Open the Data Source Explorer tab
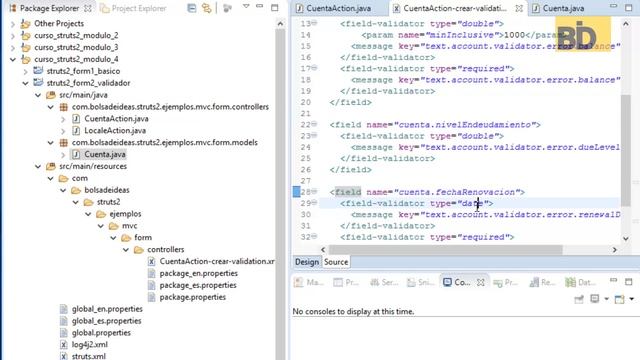640x360 pixels. click(x=580, y=282)
